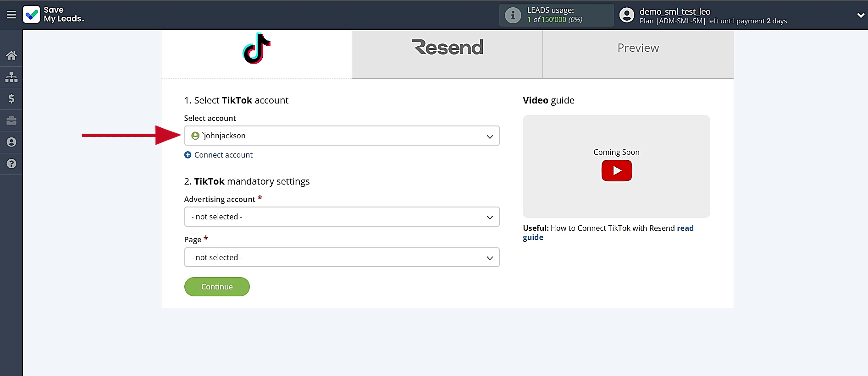
Task: Click the plus icon beside Connect account
Action: (x=188, y=155)
